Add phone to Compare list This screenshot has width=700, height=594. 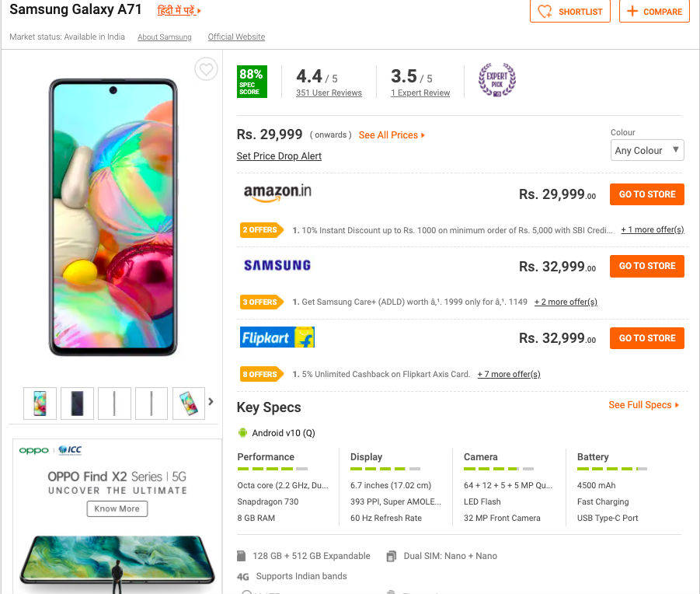click(x=654, y=12)
